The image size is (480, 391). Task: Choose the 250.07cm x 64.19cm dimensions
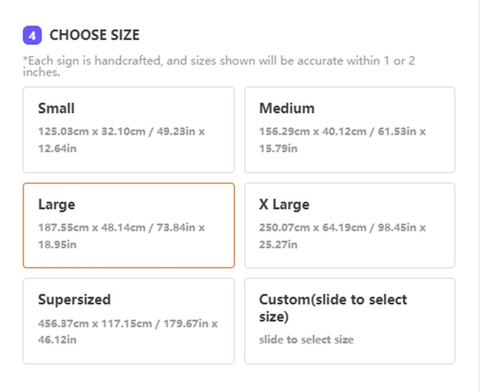coord(313,227)
